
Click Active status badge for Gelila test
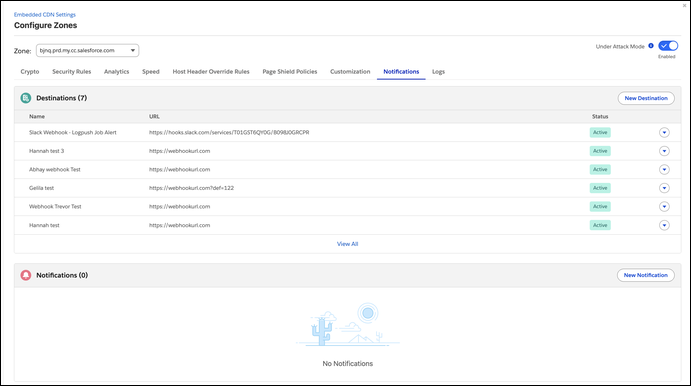tap(600, 188)
